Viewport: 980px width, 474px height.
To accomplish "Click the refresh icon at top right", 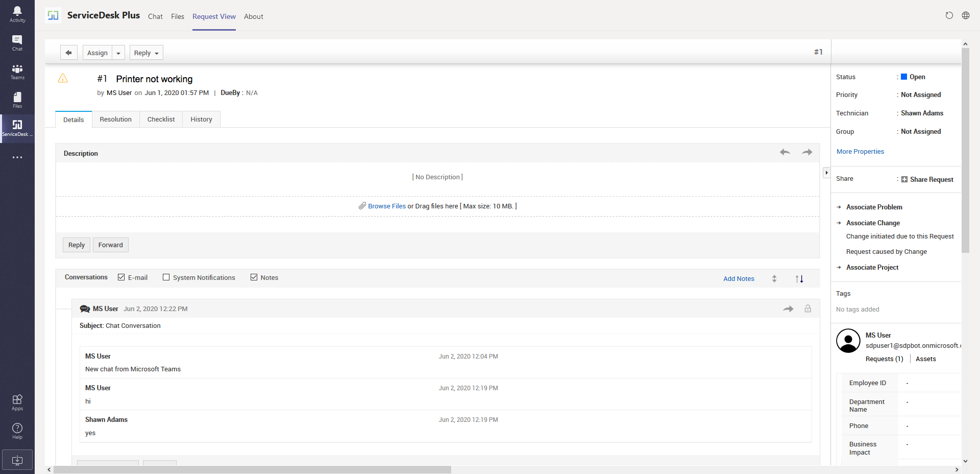I will click(x=949, y=15).
